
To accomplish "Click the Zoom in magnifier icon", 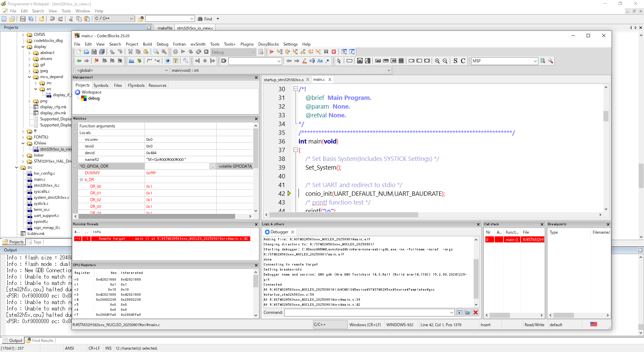I will (x=437, y=61).
